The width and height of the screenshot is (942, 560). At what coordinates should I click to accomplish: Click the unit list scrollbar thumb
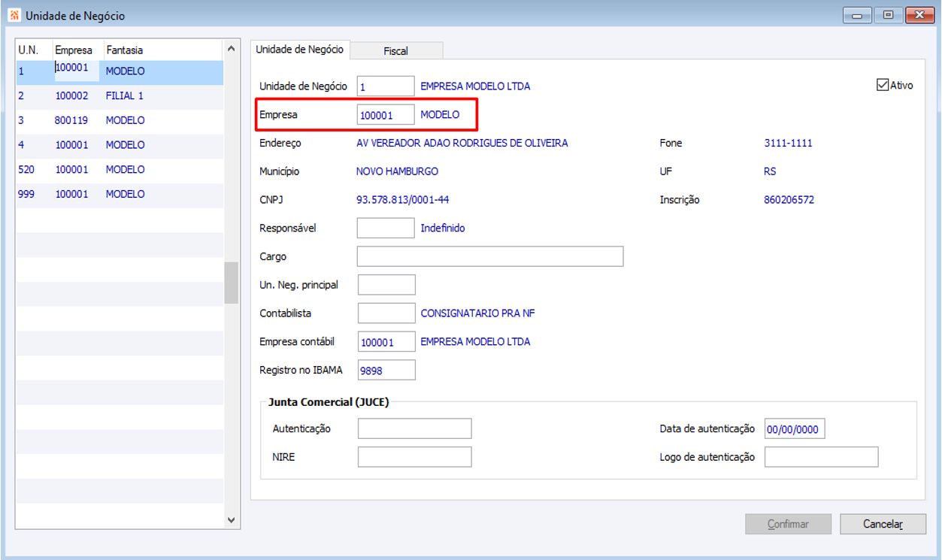point(231,283)
